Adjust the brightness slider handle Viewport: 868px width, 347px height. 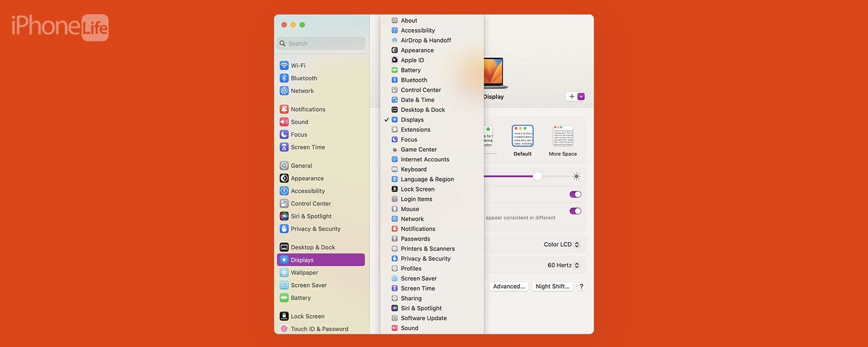[537, 176]
